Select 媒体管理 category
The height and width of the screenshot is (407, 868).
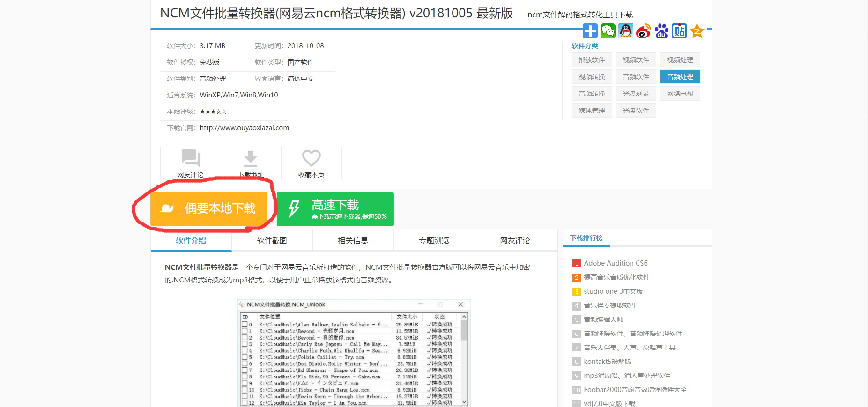pyautogui.click(x=592, y=111)
